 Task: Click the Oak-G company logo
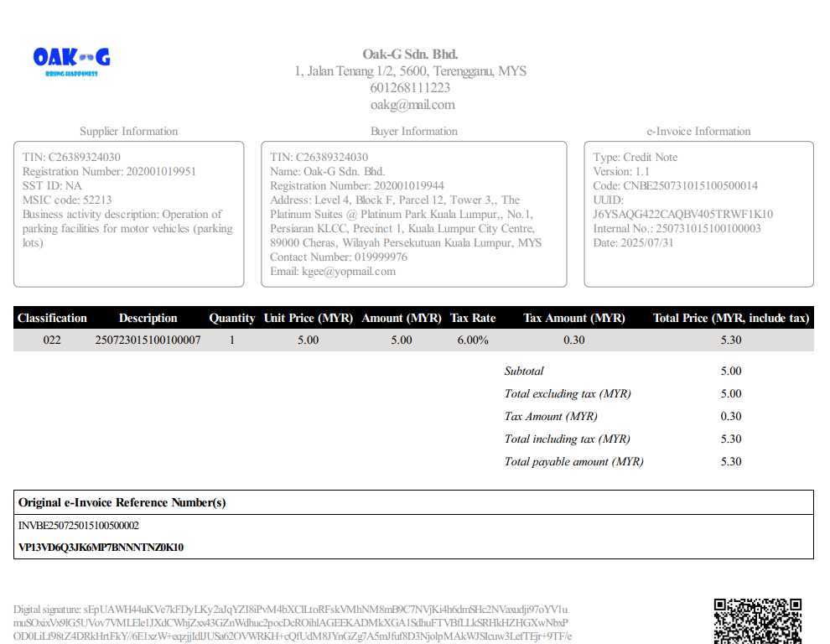point(71,60)
